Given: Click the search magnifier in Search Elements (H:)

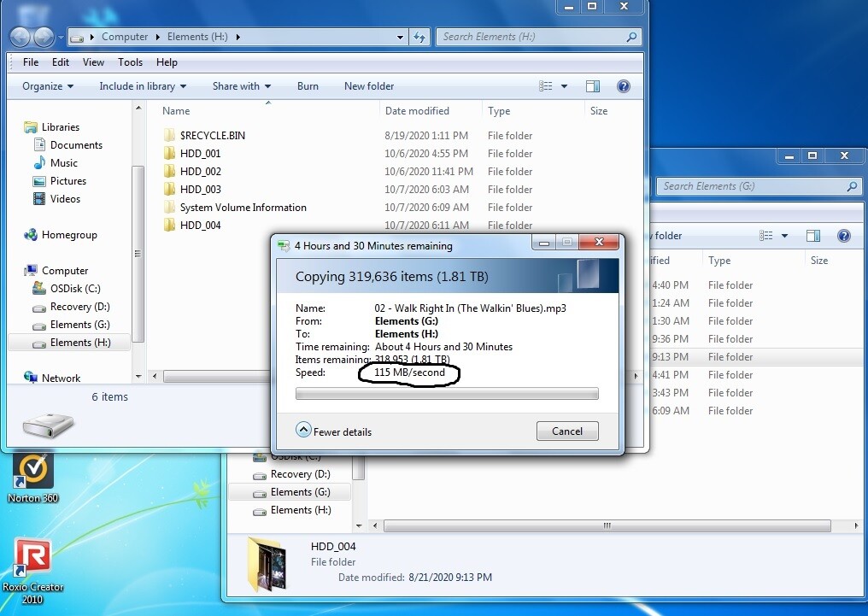Looking at the screenshot, I should (x=631, y=37).
